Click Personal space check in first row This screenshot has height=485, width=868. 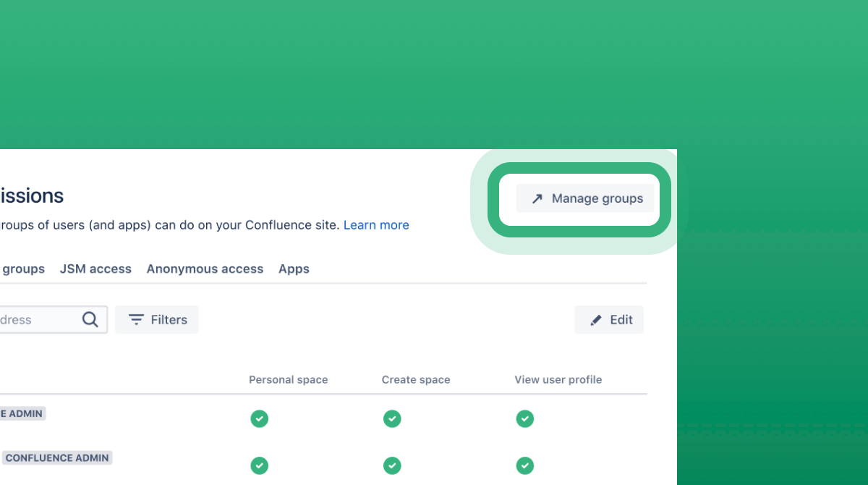[x=259, y=418]
